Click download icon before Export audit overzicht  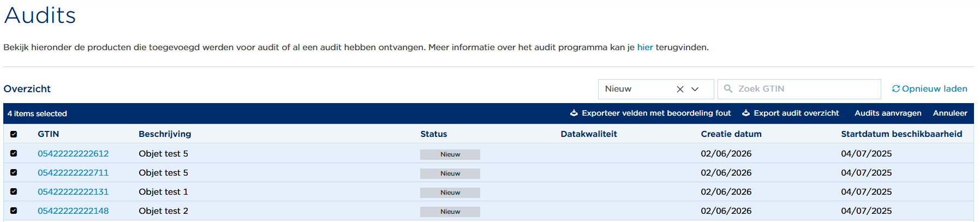point(746,113)
